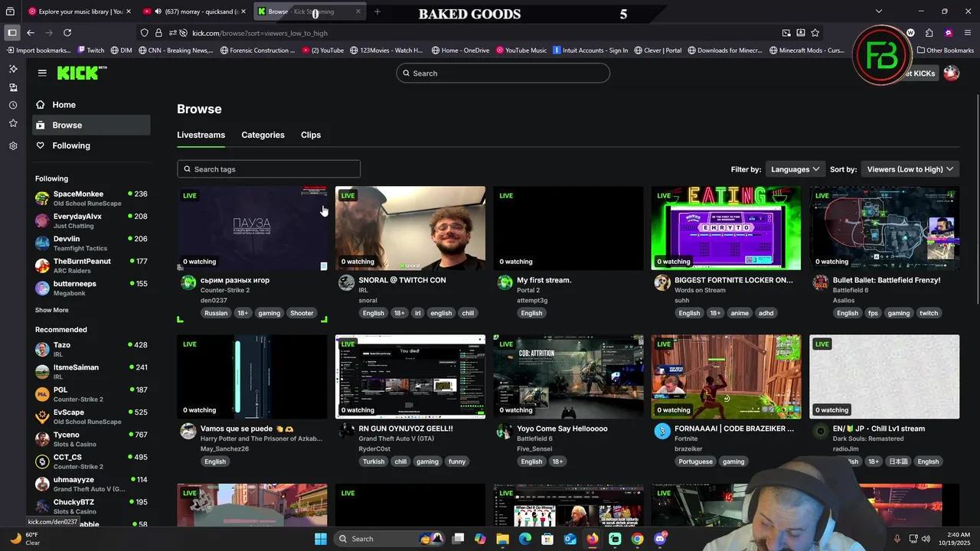Open the uhmaayyze recommended channel
Screen dimensions: 980x551
(91, 484)
